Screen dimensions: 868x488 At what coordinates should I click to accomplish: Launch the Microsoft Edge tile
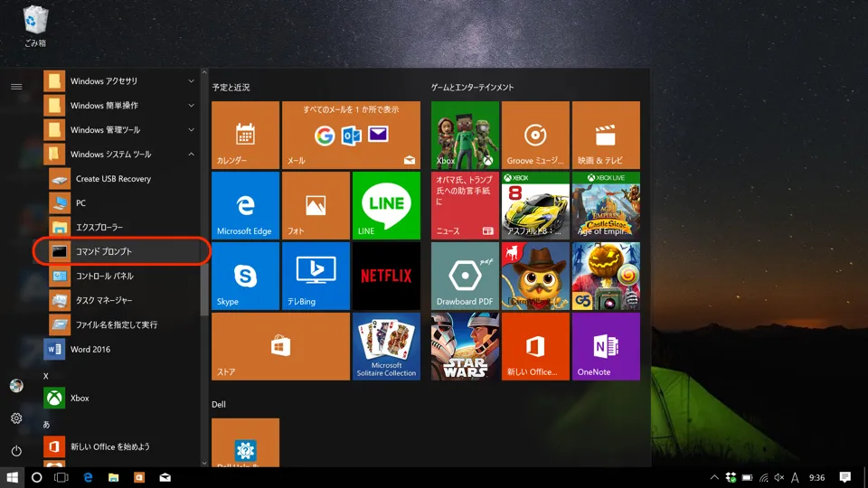245,205
